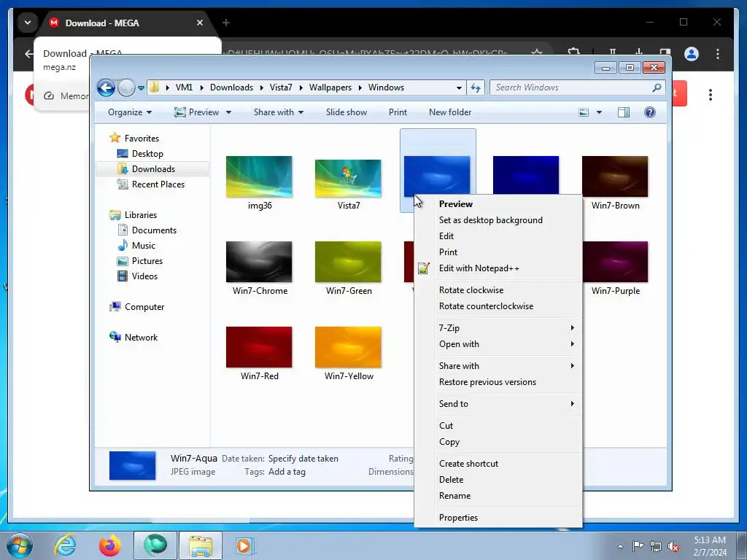747x560 pixels.
Task: Select the Win7-Brown thumbnail
Action: (615, 176)
